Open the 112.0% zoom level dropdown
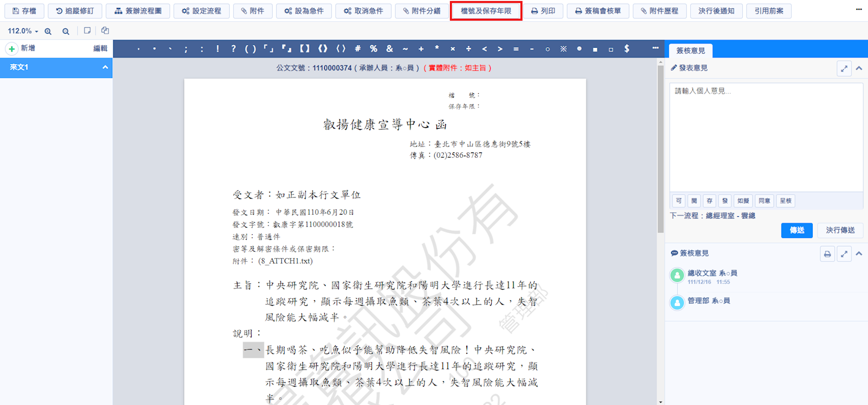The height and width of the screenshot is (405, 868). [23, 31]
